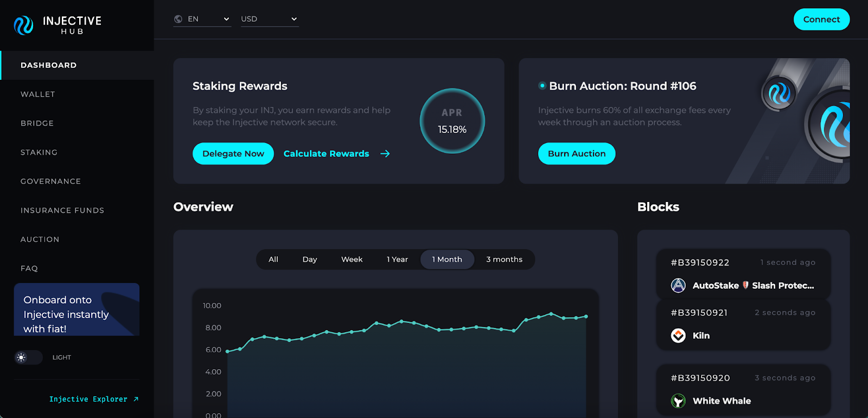Click the sun icon on theme switch
This screenshot has height=418, width=868.
coord(21,357)
